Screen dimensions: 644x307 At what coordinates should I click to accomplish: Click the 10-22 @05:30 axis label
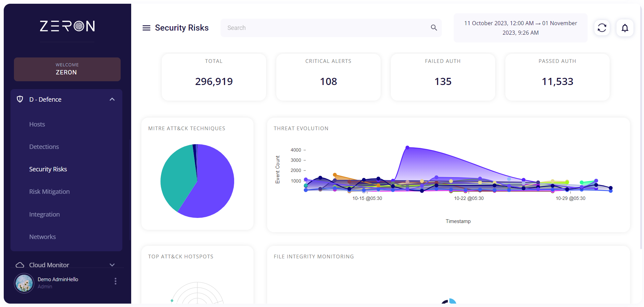pyautogui.click(x=469, y=198)
